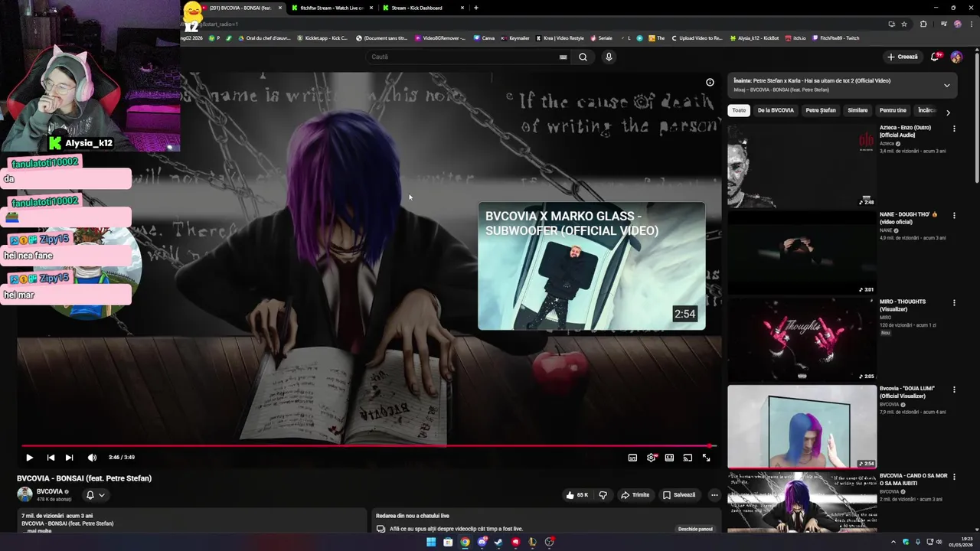Click the magnifier search button
This screenshot has width=980, height=551.
pyautogui.click(x=583, y=57)
